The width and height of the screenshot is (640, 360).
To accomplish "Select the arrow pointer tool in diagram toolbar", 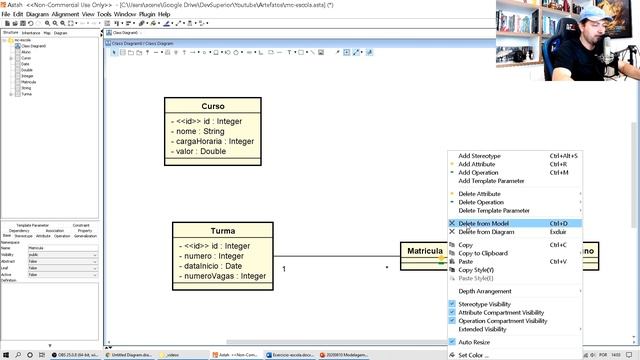I will coord(114,52).
